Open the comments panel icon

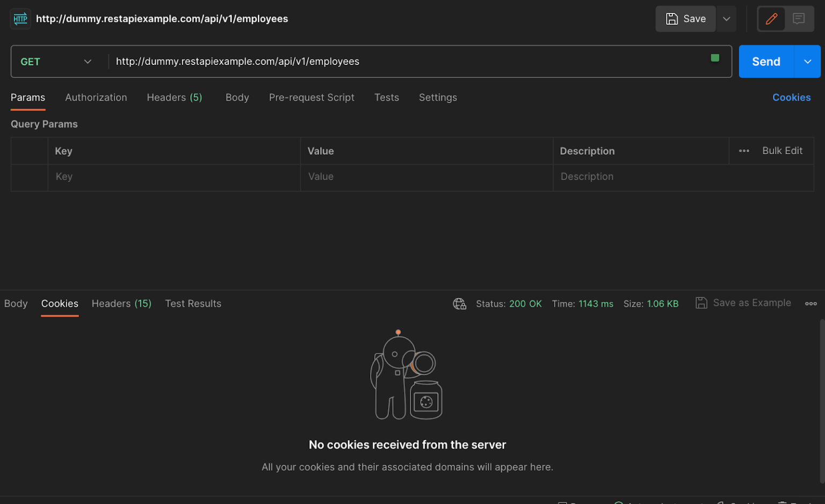799,18
